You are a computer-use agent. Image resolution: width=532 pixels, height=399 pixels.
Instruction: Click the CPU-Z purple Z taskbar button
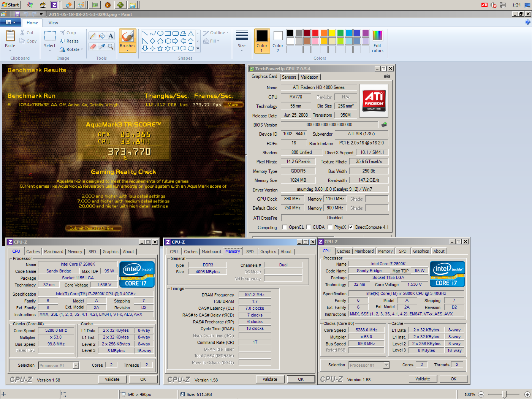(x=54, y=5)
